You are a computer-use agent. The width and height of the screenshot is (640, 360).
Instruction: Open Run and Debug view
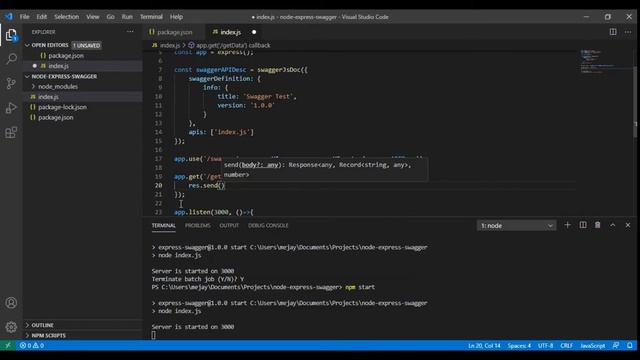(11, 108)
